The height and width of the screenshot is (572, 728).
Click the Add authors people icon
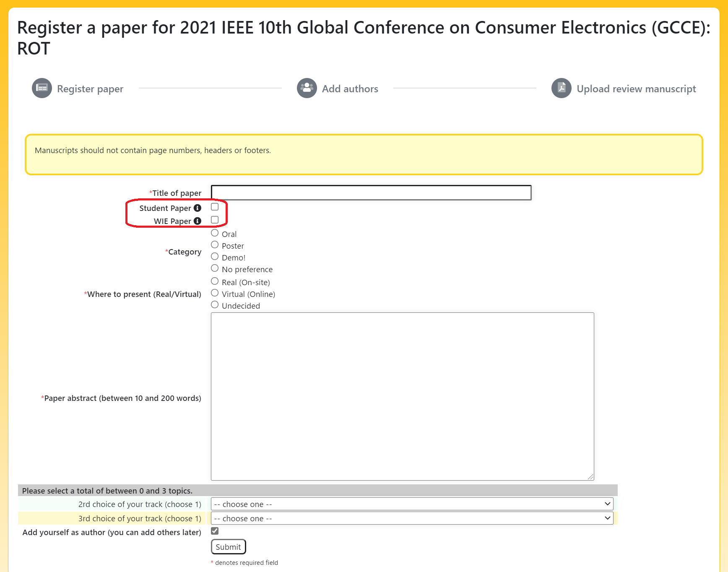tap(307, 88)
